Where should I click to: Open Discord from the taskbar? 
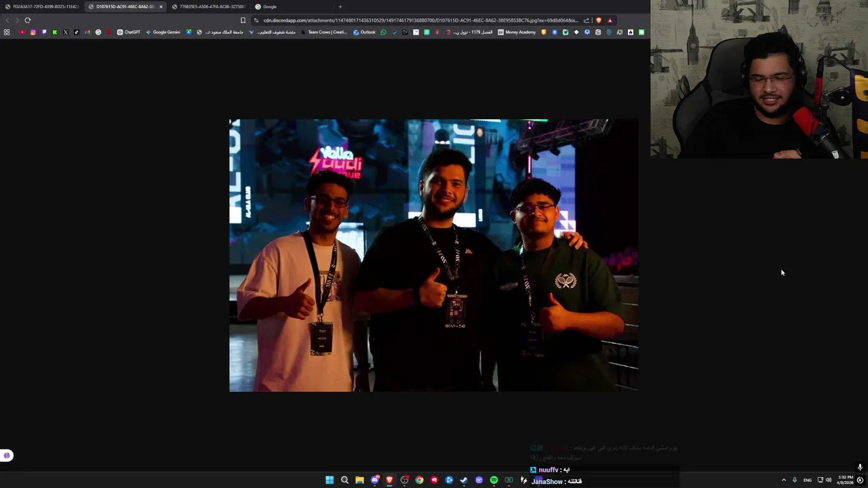coord(374,480)
